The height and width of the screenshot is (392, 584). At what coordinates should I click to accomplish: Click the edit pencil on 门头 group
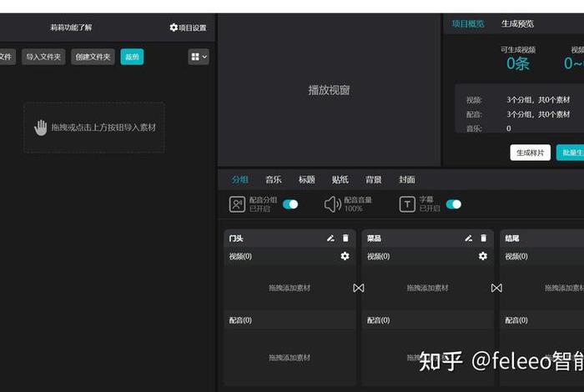click(330, 239)
